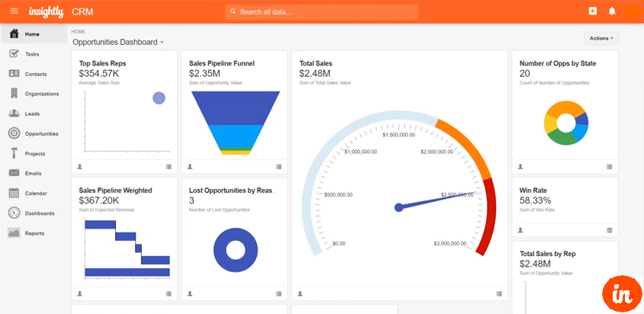Click list icon on Sales Pipeline Weighted card
This screenshot has height=314, width=644.
[x=168, y=293]
